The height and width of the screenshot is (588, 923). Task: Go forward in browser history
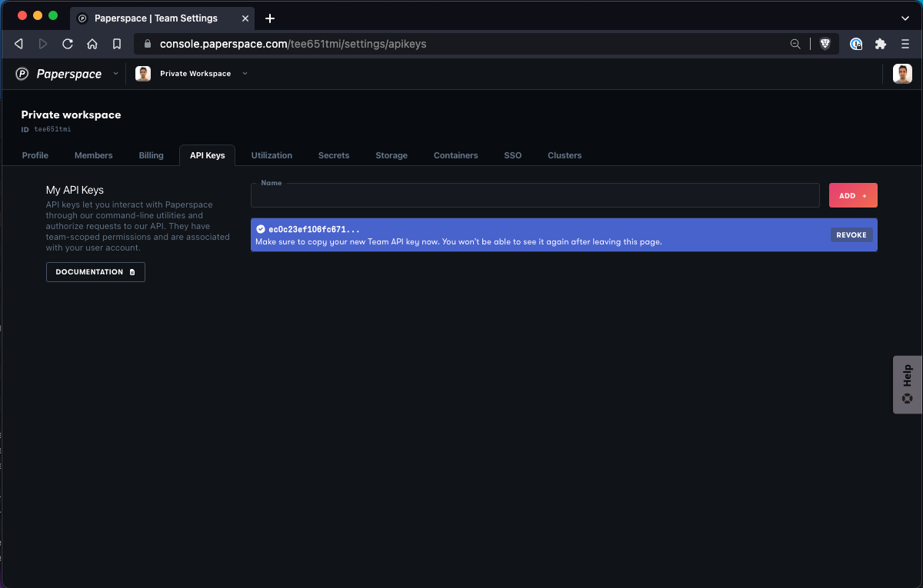[43, 44]
